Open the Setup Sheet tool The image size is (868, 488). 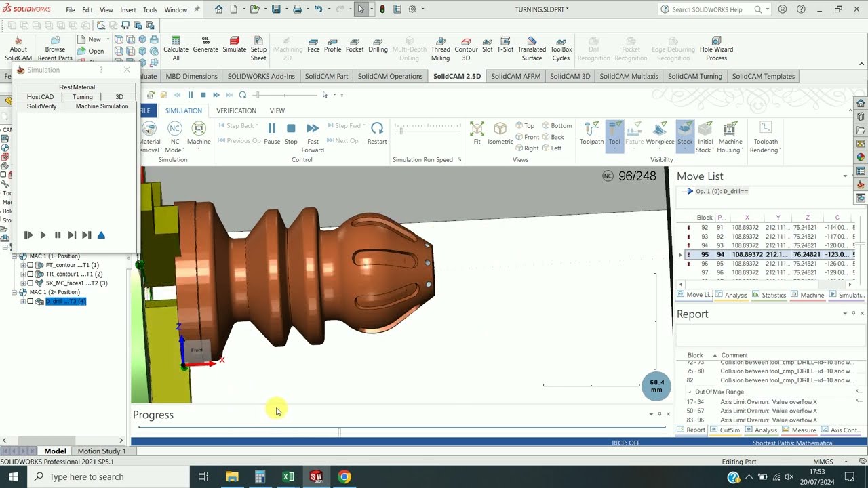pyautogui.click(x=258, y=49)
